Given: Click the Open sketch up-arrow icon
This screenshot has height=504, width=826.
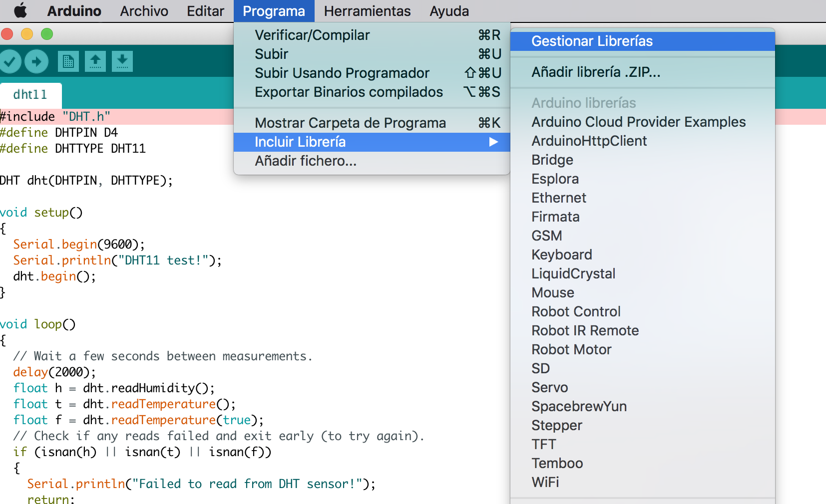Looking at the screenshot, I should [95, 62].
